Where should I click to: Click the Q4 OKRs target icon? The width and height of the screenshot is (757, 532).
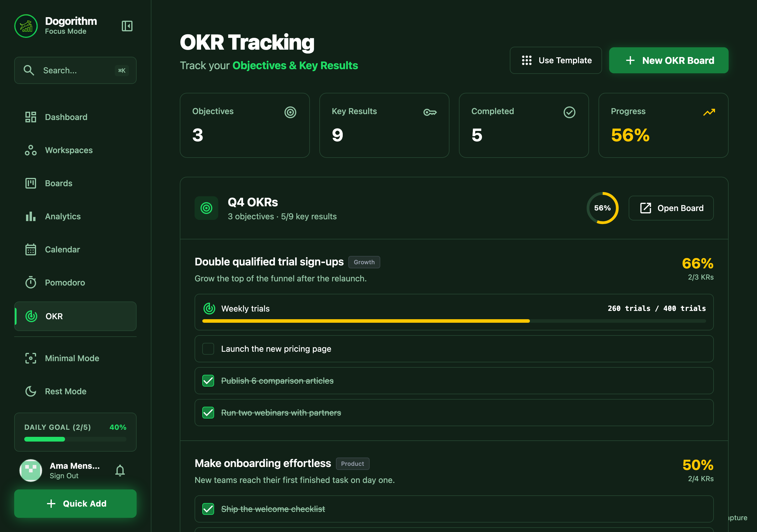pyautogui.click(x=206, y=208)
